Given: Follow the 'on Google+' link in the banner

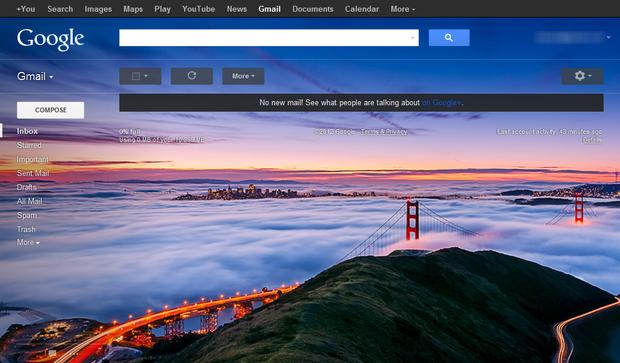Looking at the screenshot, I should (x=442, y=103).
